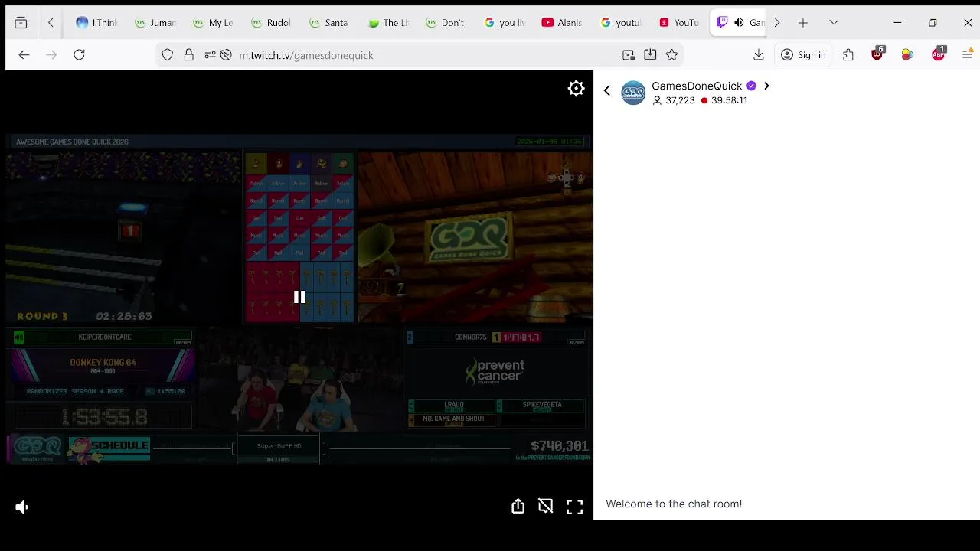Pause the stream video
Screen dimensions: 980x551
pyautogui.click(x=299, y=297)
